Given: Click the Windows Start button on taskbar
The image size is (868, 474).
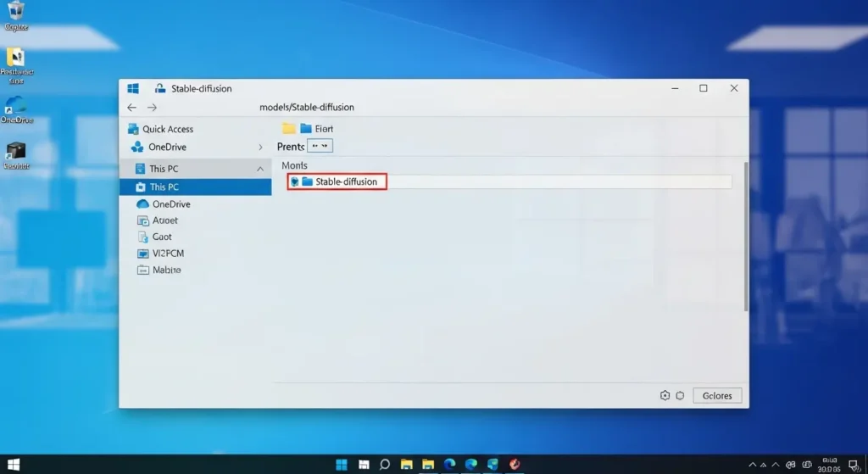Looking at the screenshot, I should (342, 464).
